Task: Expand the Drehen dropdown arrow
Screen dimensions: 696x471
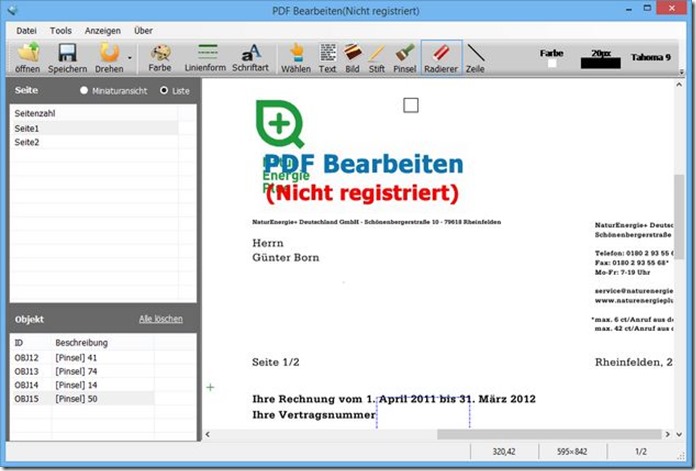Action: (130, 58)
